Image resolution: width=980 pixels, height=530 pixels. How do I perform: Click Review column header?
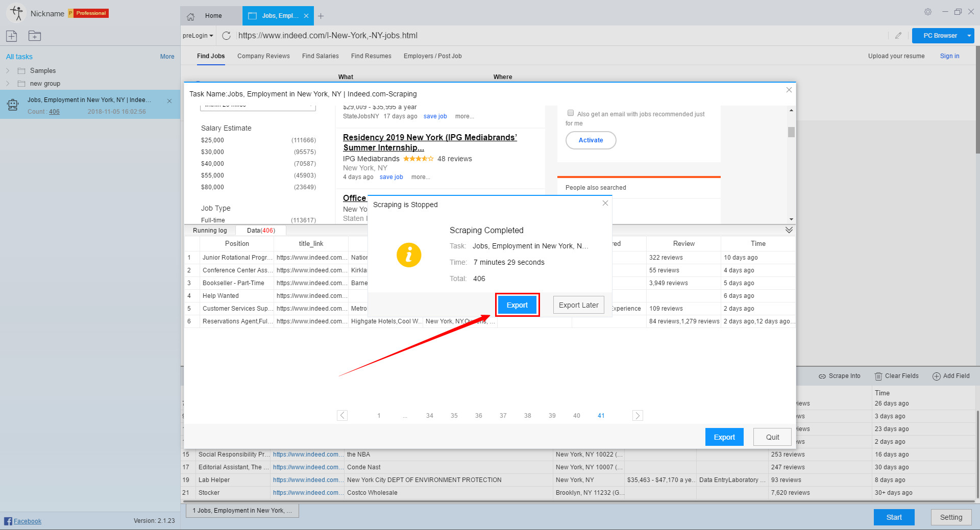[683, 244]
